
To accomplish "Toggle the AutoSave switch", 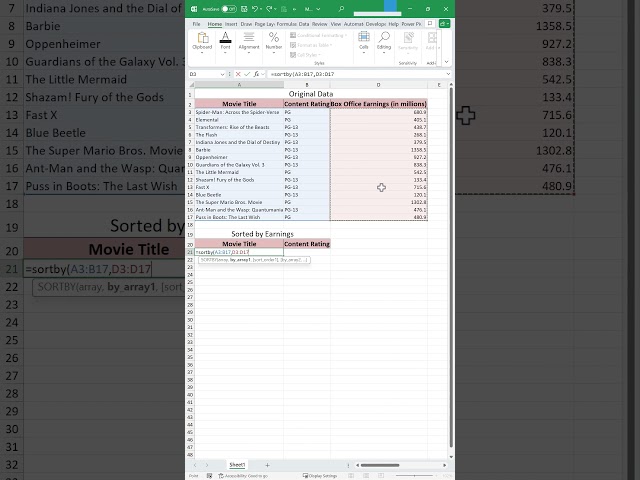I will (229, 9).
